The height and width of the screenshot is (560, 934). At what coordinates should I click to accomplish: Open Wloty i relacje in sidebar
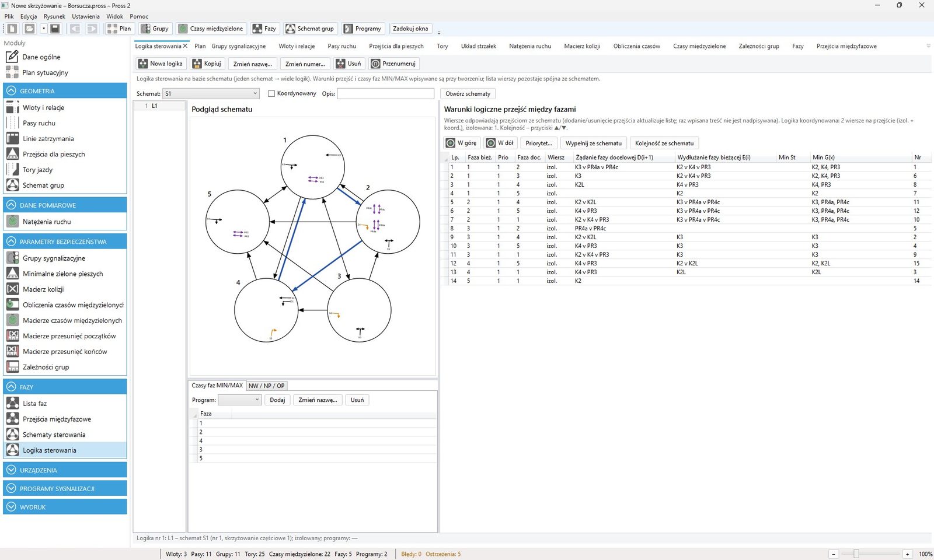43,107
